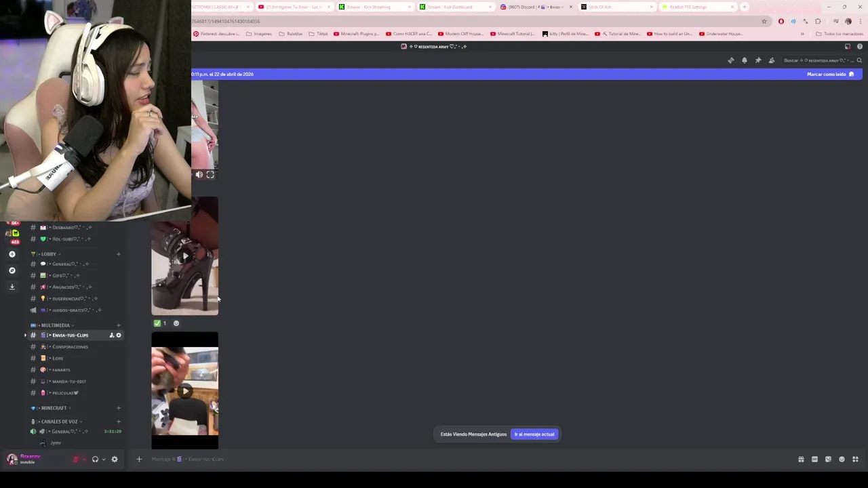Open the apps launcher icon
Screen dimensions: 868x488
[855, 459]
